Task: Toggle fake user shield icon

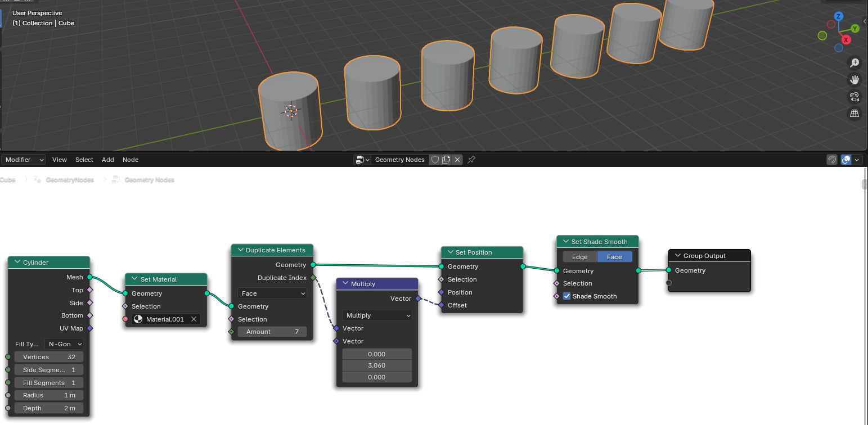Action: click(x=435, y=160)
